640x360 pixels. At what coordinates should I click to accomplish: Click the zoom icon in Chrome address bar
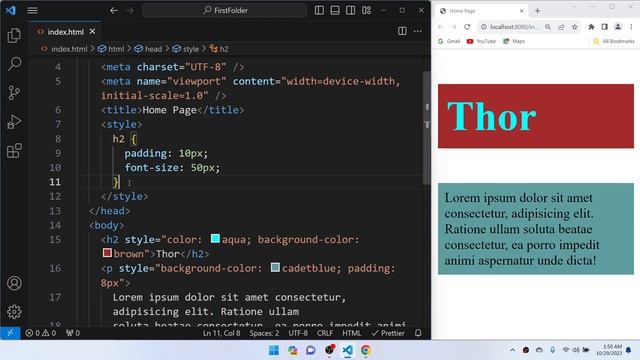point(548,27)
